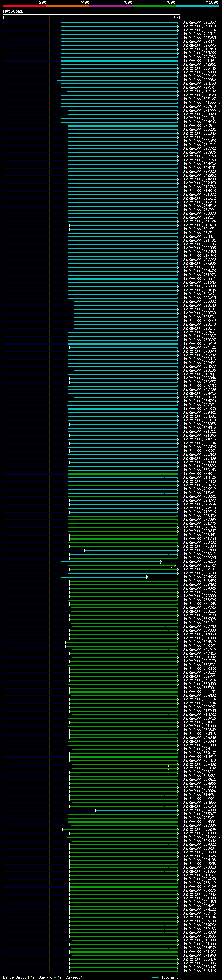Select label UniRef100_P24269

coord(199,879)
